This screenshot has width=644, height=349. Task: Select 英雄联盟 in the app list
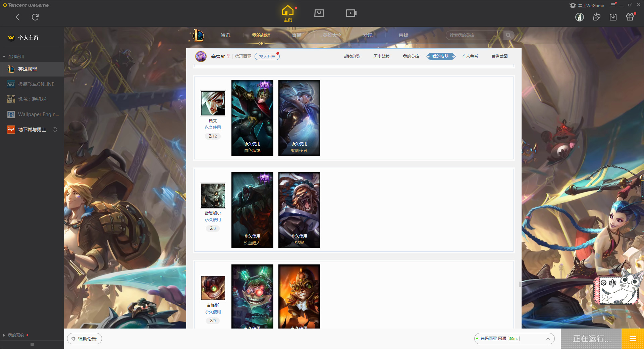coord(32,69)
